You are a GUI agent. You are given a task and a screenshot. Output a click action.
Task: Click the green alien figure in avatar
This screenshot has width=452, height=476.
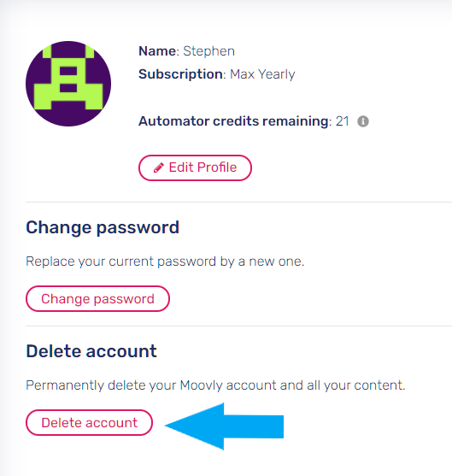click(68, 77)
